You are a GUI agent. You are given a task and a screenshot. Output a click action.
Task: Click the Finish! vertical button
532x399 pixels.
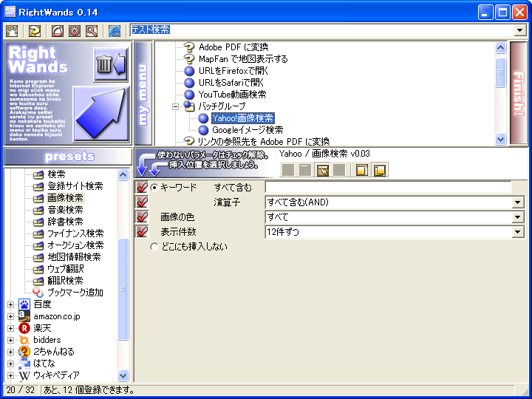tap(519, 93)
